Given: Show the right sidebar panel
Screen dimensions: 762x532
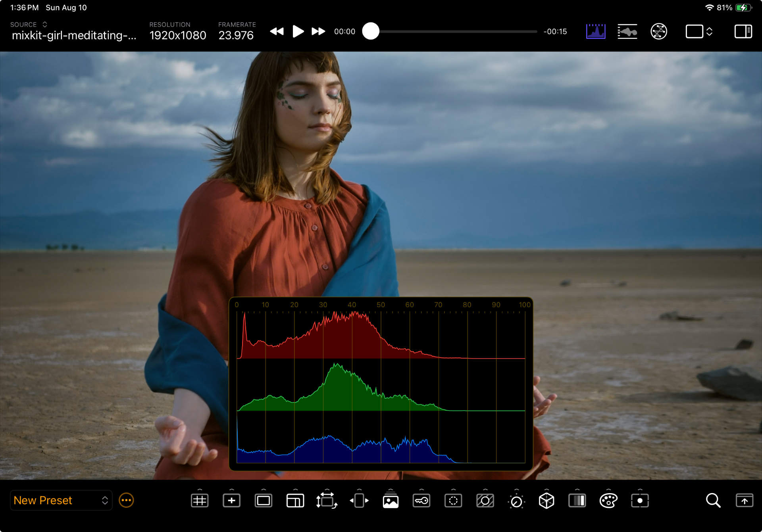Looking at the screenshot, I should (x=743, y=31).
